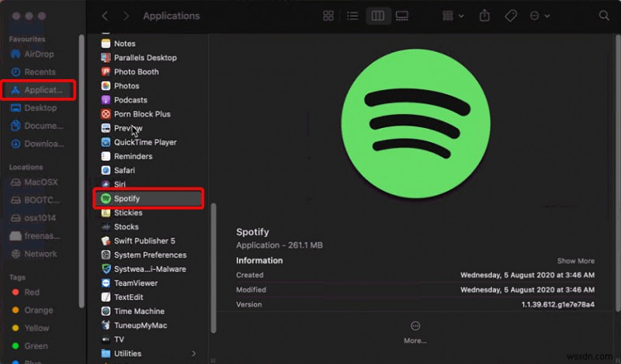The height and width of the screenshot is (364, 621).
Task: Click the Search magnifier icon
Action: pos(604,16)
